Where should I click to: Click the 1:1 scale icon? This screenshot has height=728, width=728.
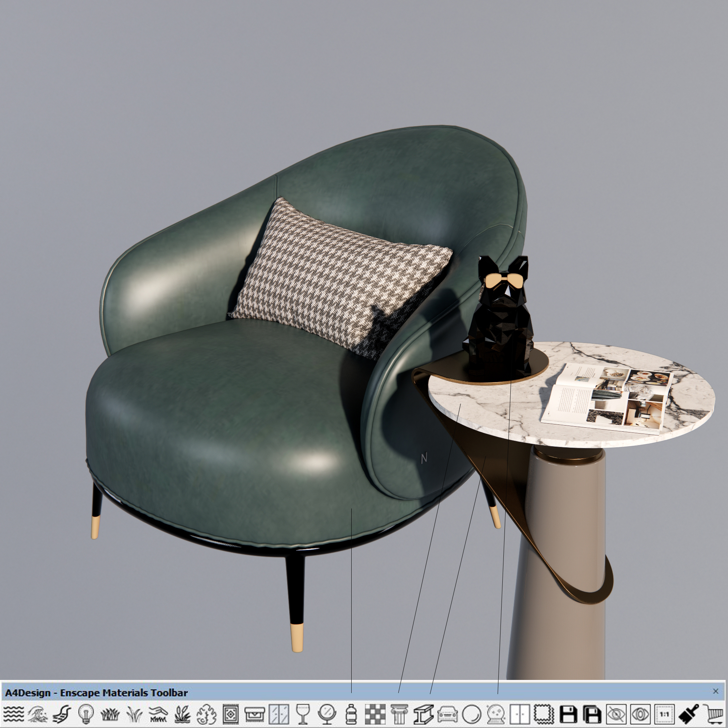click(x=664, y=714)
